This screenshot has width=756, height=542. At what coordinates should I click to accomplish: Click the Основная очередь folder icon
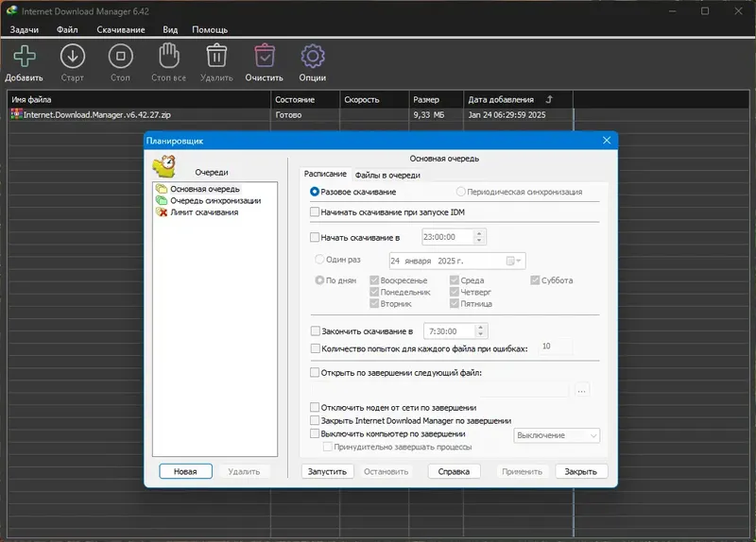pyautogui.click(x=162, y=189)
